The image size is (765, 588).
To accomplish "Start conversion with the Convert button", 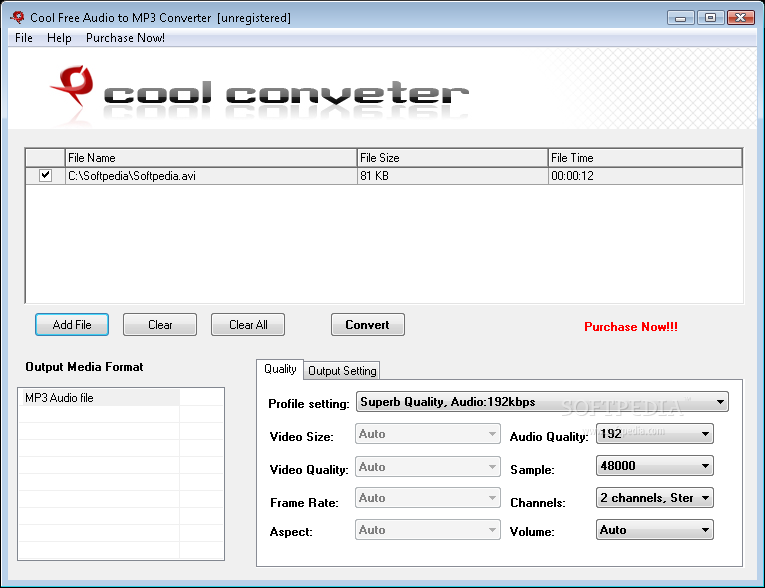I will pos(368,324).
